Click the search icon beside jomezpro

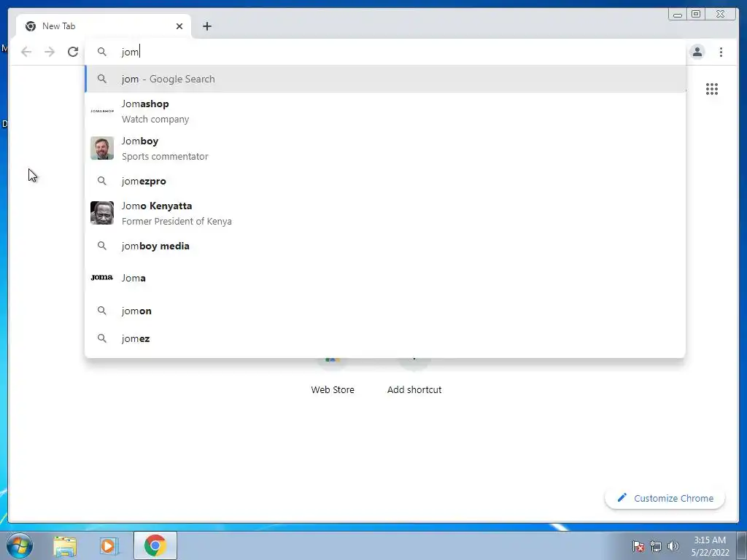(102, 181)
